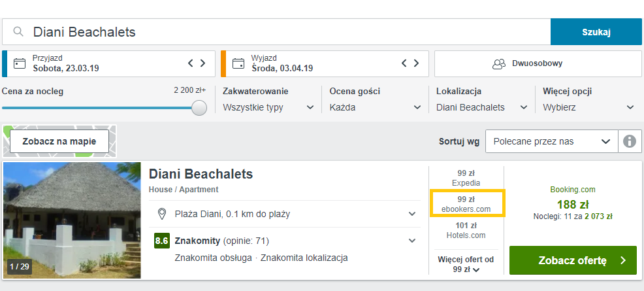Click the check-out calendar icon
Screen dimensions: 644x291
click(238, 63)
